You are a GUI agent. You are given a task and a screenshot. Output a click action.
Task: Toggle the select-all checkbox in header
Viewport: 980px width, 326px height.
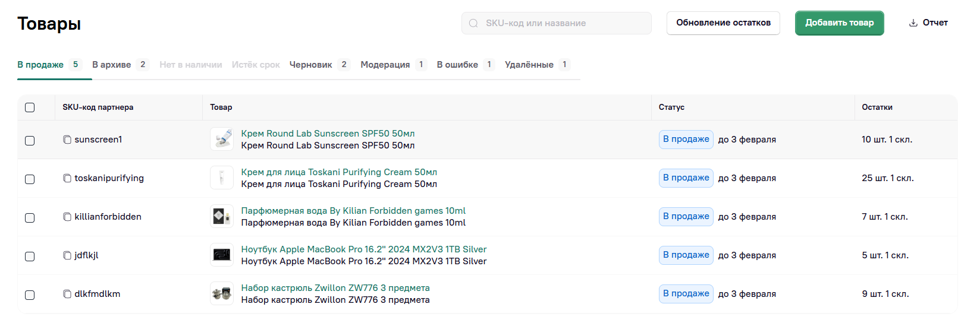click(x=30, y=107)
